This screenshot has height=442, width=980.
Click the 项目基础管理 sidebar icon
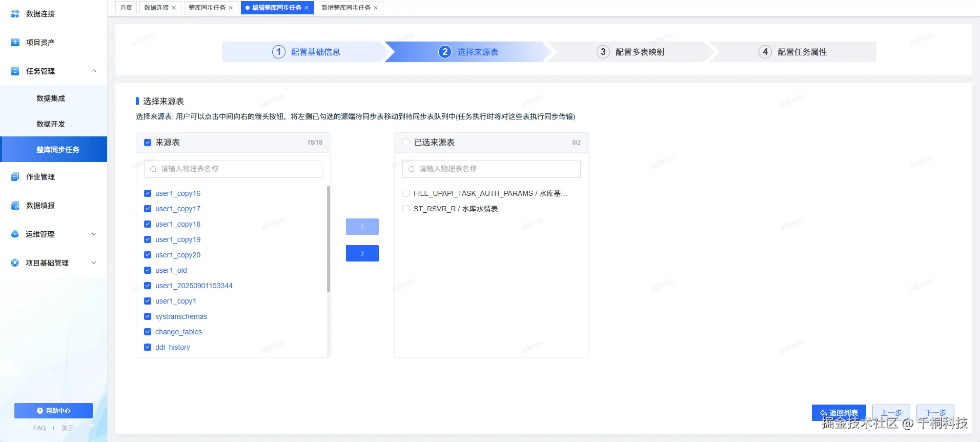pyautogui.click(x=15, y=263)
